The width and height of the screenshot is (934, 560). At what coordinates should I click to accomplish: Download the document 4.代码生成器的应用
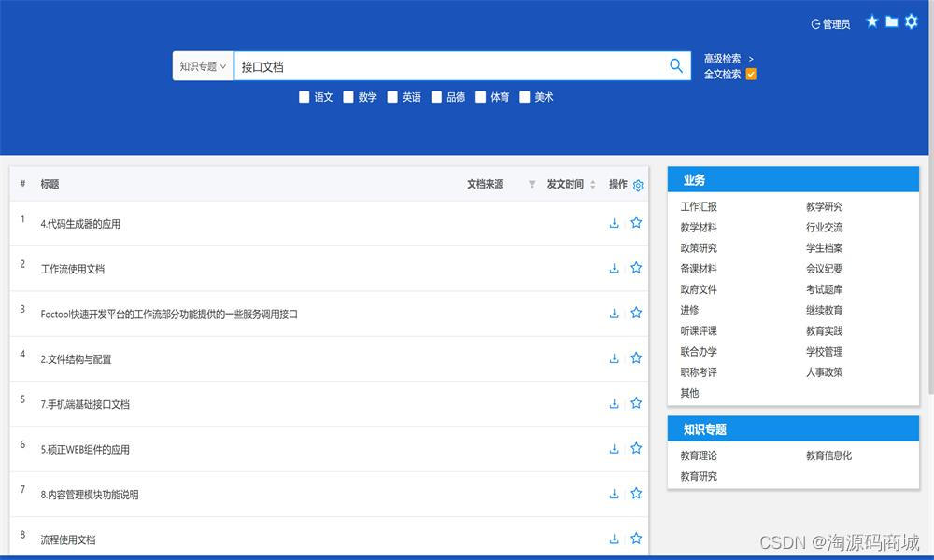pyautogui.click(x=614, y=222)
